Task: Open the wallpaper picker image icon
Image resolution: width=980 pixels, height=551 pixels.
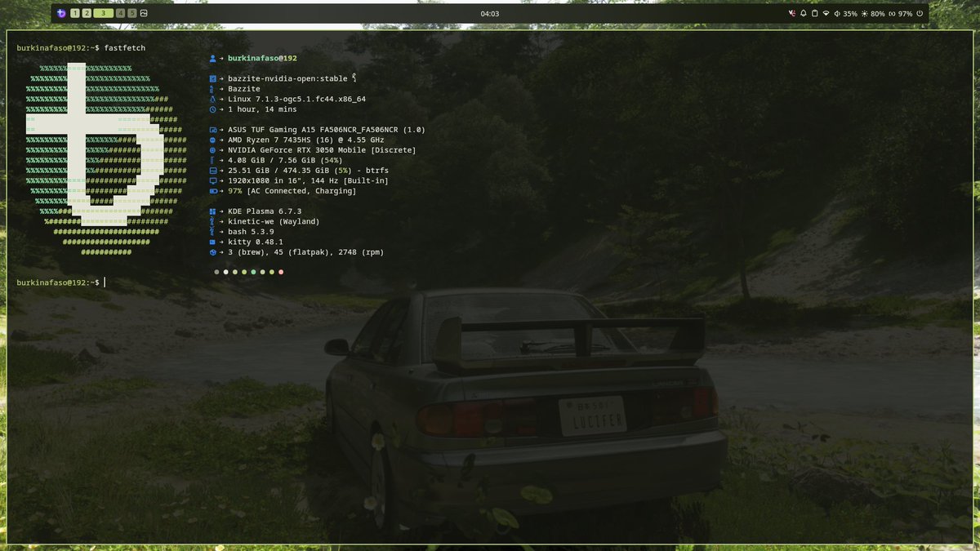Action: [144, 13]
